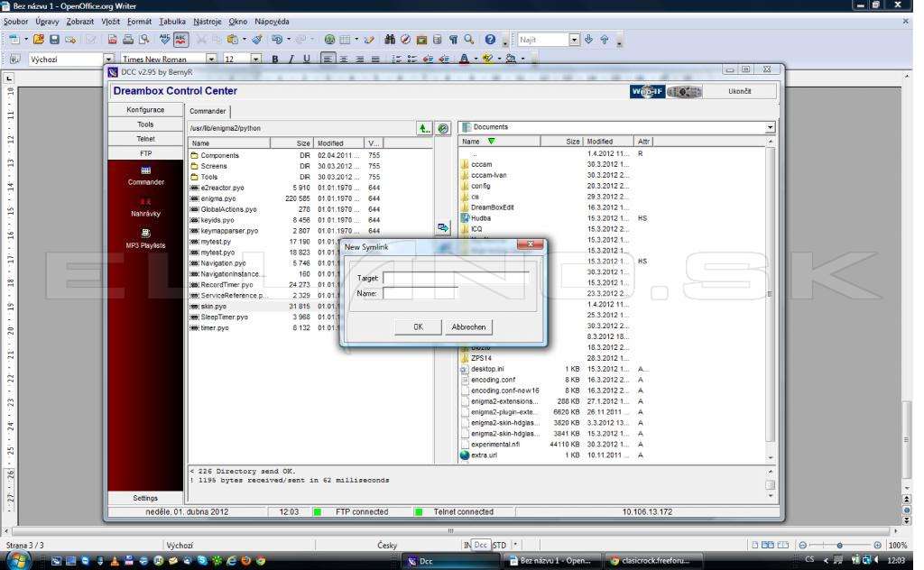Open the Web-IF icon in header

coord(647,91)
